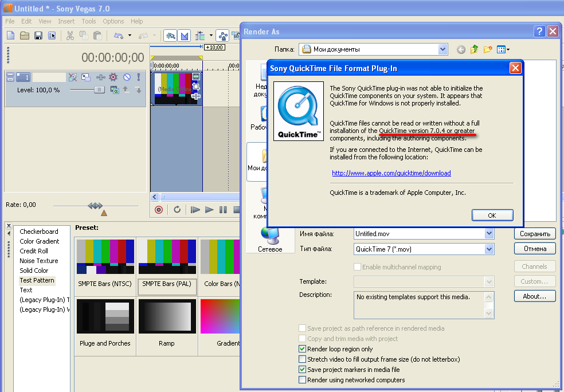The height and width of the screenshot is (392, 564).
Task: Create a new project via toolbar icon
Action: point(11,35)
